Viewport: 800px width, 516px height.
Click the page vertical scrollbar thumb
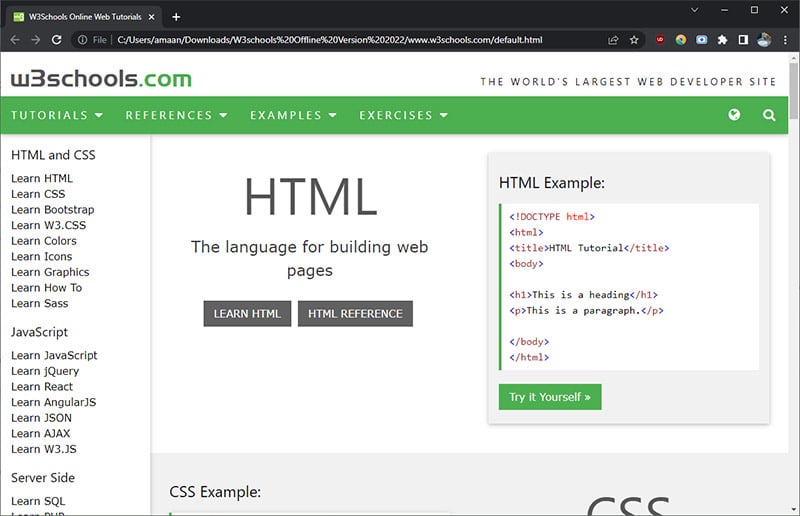tap(793, 91)
